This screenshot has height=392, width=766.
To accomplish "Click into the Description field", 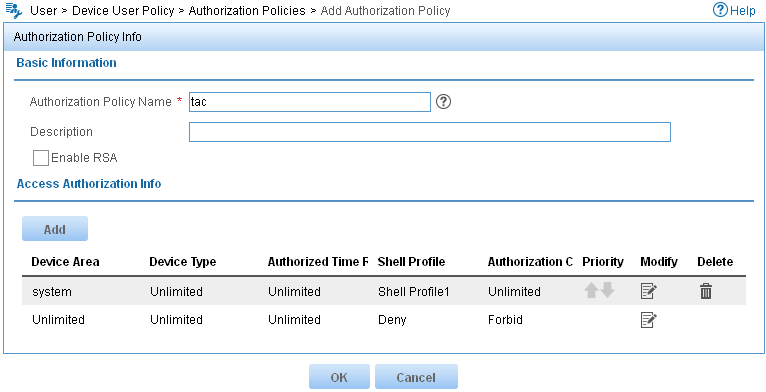I will point(430,132).
